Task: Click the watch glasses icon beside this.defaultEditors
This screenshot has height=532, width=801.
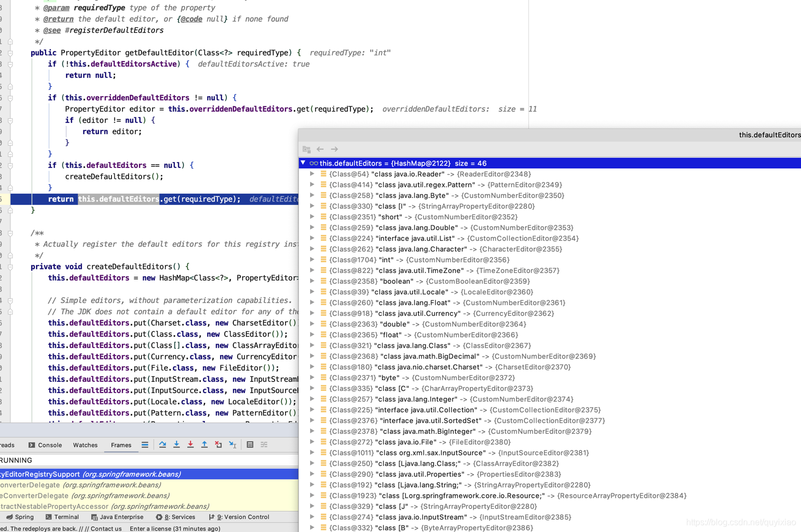Action: coord(314,163)
